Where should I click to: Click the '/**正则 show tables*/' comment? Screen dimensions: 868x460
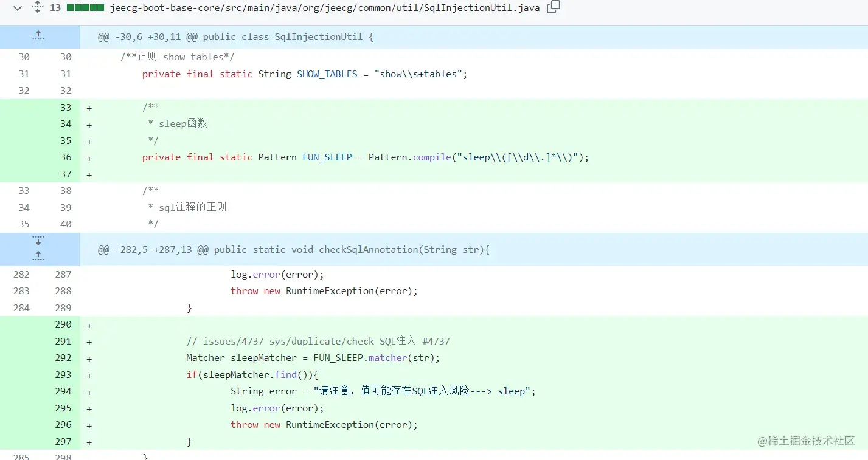(x=178, y=57)
